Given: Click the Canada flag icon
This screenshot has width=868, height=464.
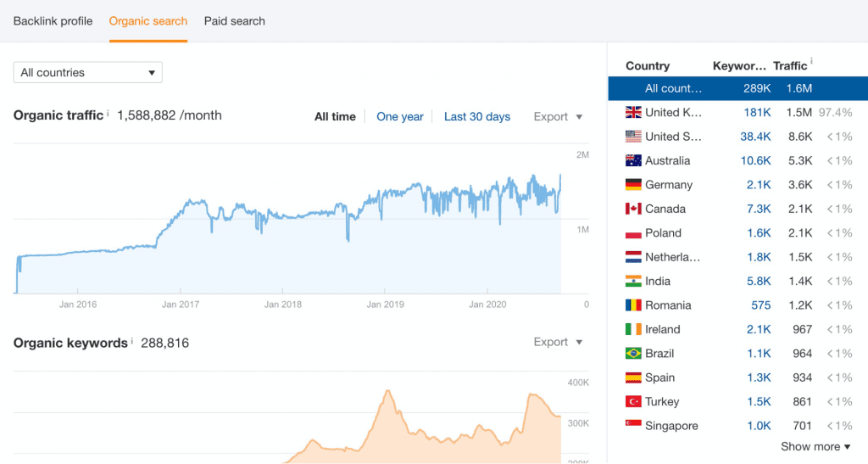Looking at the screenshot, I should 633,209.
